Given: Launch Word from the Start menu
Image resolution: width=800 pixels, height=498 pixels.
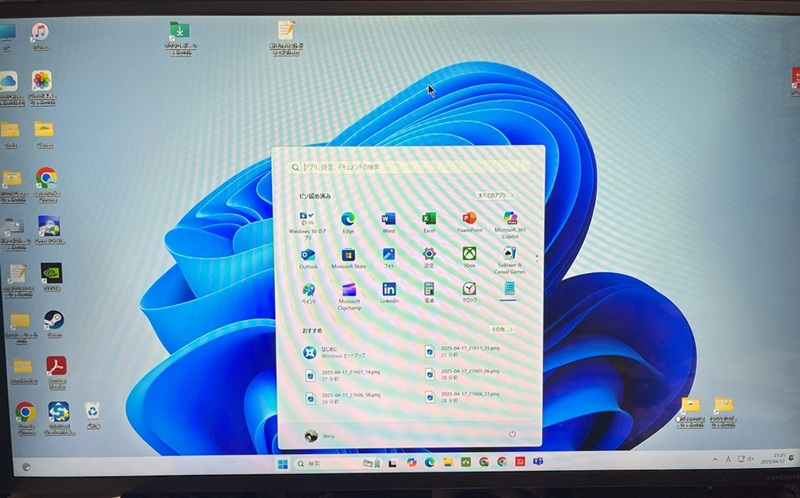Looking at the screenshot, I should [388, 219].
